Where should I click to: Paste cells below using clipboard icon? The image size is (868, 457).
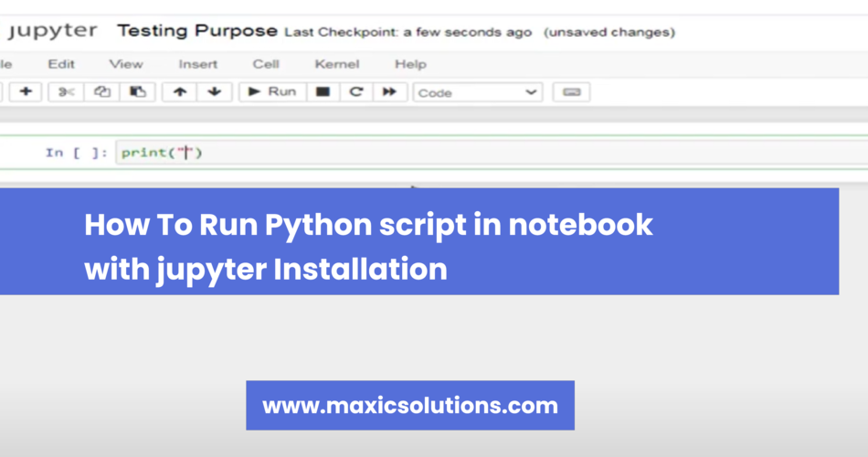click(137, 92)
